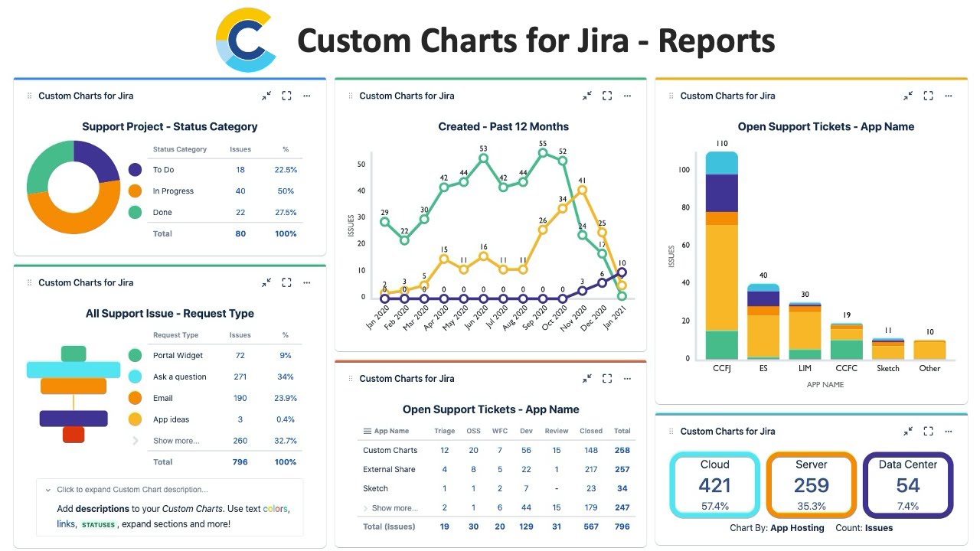Click drag handle of bar chart gadget

[671, 96]
